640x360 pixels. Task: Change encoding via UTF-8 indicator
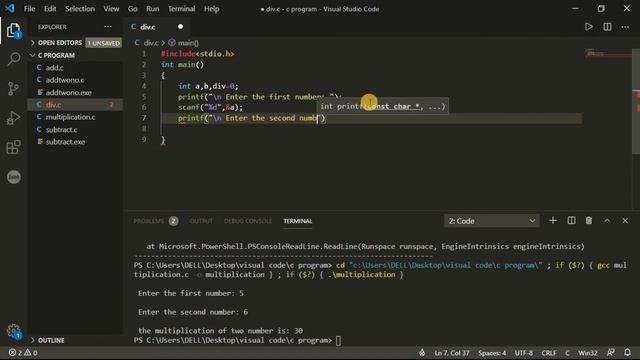pyautogui.click(x=524, y=353)
